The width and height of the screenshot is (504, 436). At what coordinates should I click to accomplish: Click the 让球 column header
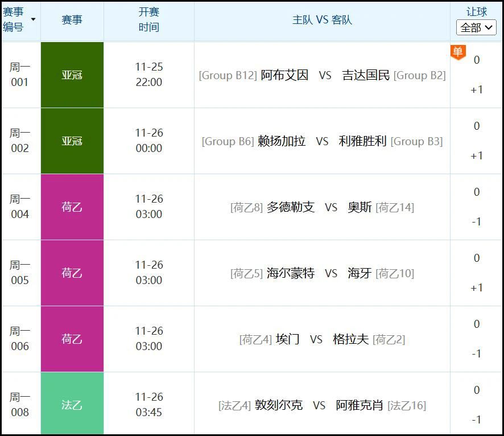(x=476, y=12)
